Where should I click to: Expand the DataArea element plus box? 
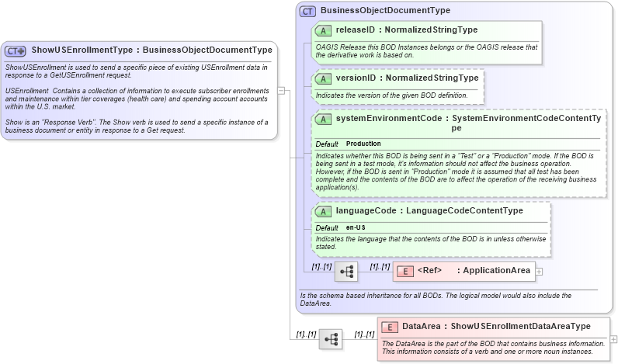coord(613,339)
